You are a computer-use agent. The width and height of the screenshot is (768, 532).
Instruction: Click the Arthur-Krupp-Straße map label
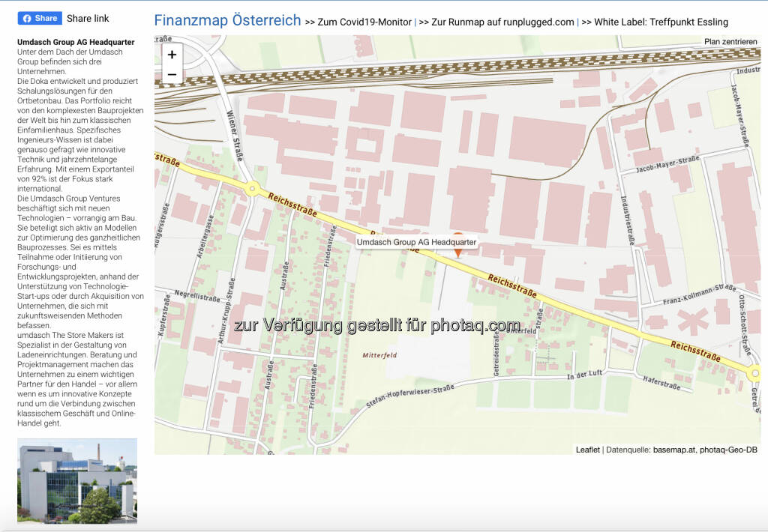coord(226,311)
